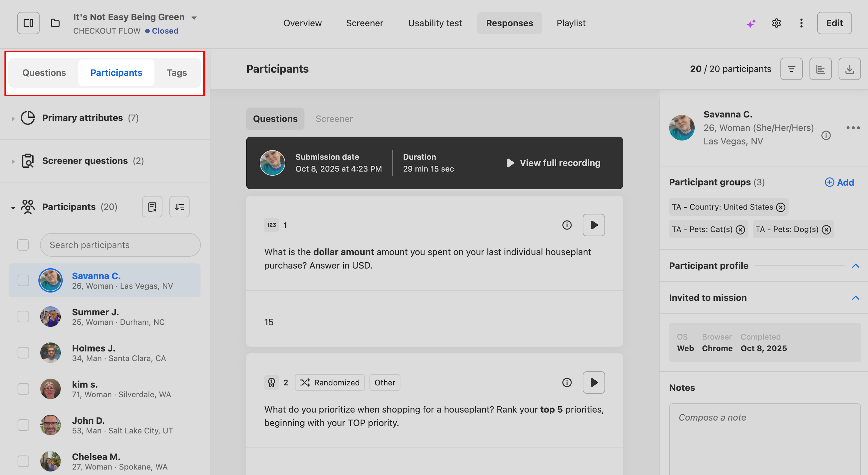The image size is (868, 475).
Task: Expand Primary attributes section
Action: coord(13,118)
